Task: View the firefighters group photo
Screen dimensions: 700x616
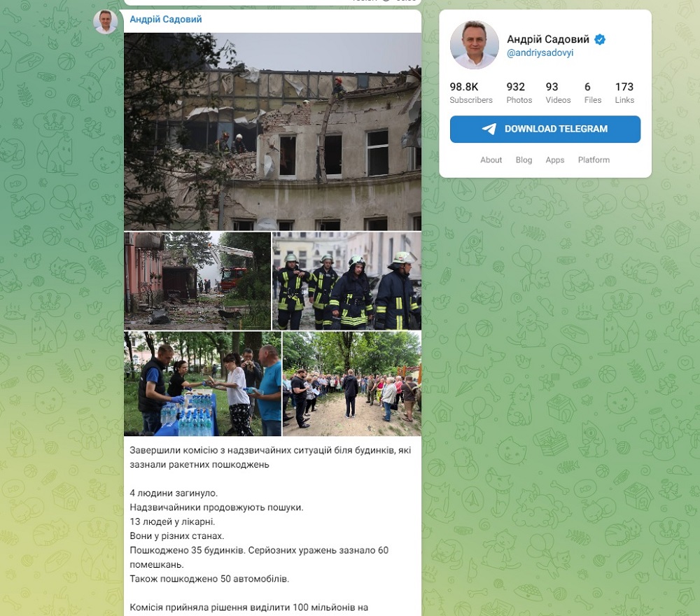Action: 347,281
